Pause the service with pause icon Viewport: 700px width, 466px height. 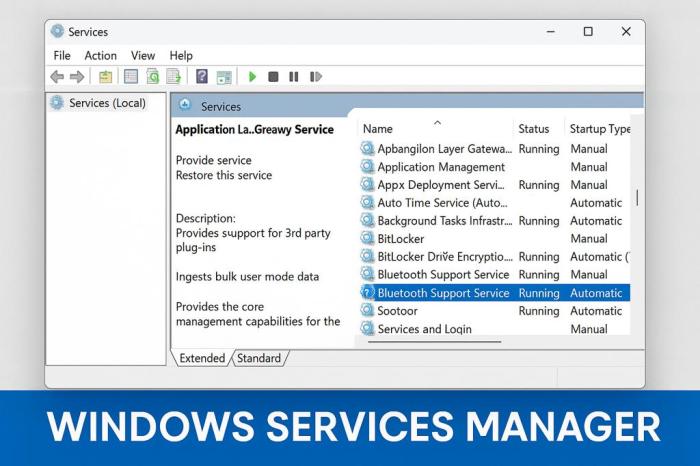(x=294, y=77)
